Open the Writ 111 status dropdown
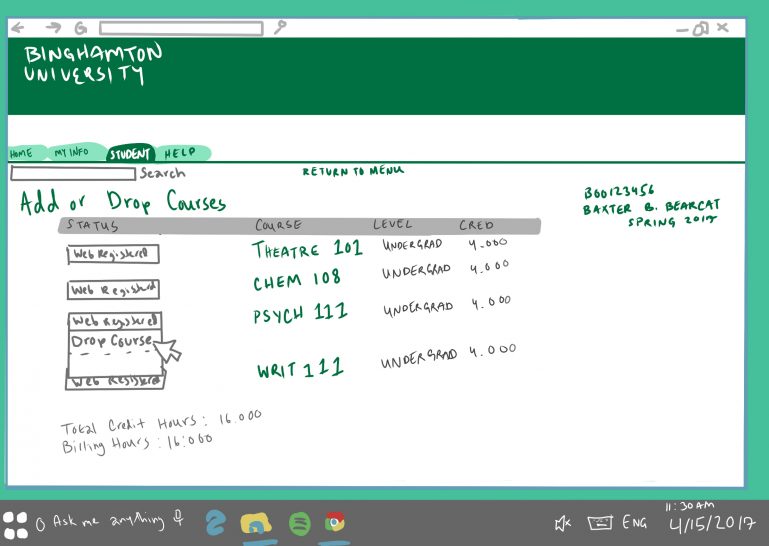 [x=114, y=381]
